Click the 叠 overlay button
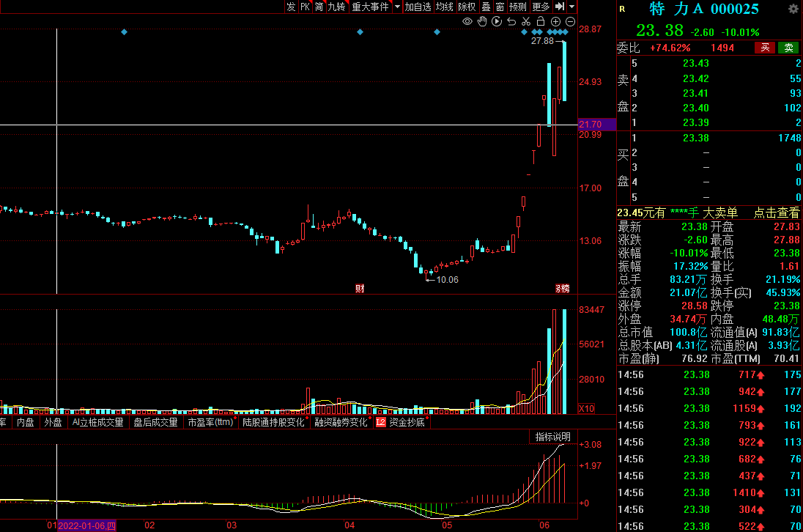The width and height of the screenshot is (803, 532). [x=486, y=7]
